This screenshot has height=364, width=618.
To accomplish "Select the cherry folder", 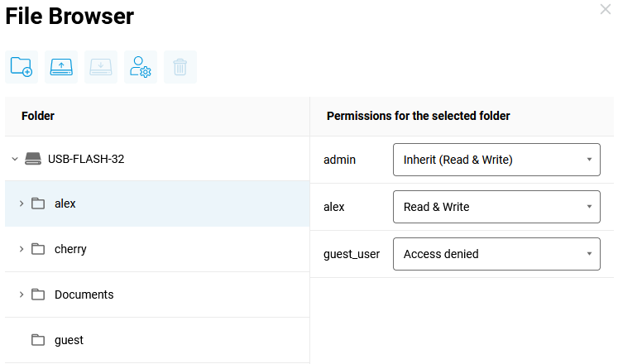I will click(x=70, y=249).
